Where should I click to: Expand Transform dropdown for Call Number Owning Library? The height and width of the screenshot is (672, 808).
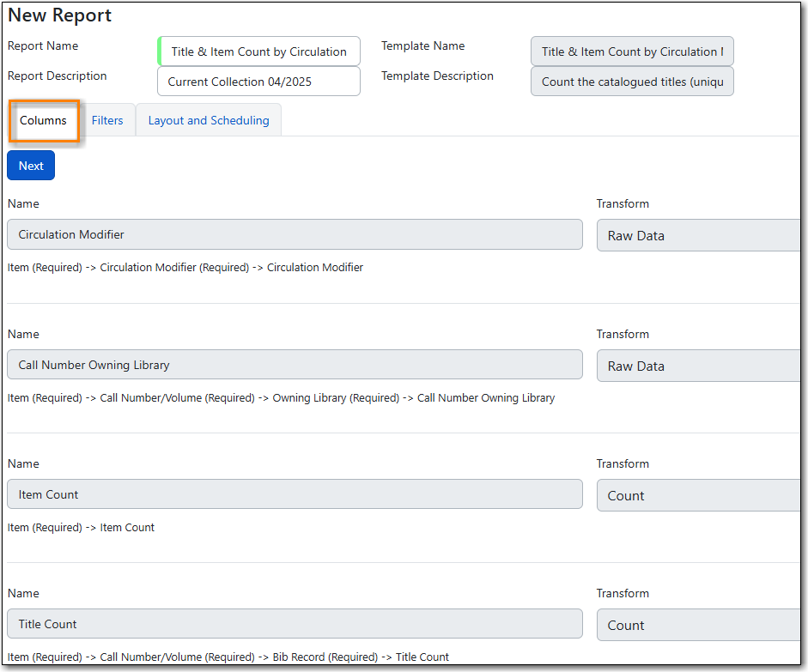698,366
